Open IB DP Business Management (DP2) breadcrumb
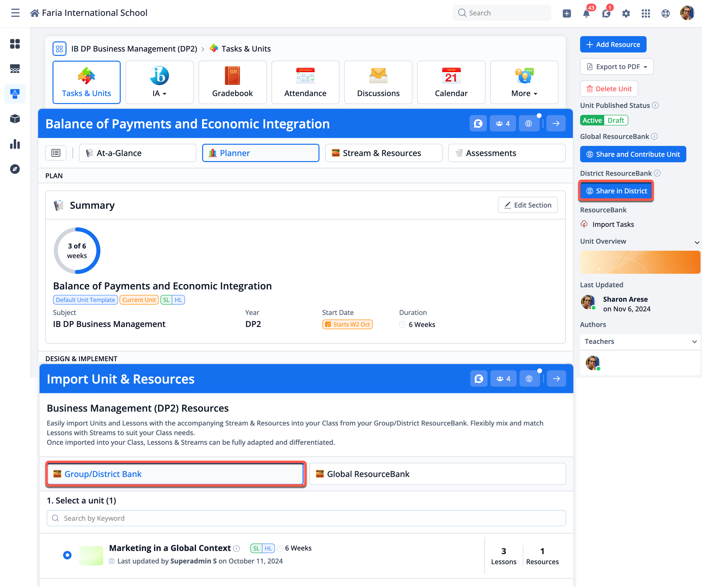 click(x=134, y=49)
